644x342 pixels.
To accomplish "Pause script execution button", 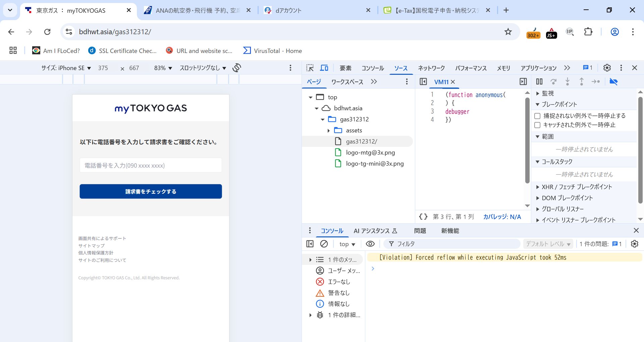I will tap(539, 81).
